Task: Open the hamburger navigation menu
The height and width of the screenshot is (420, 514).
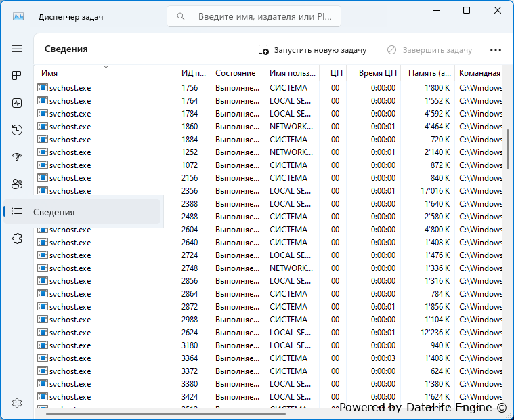Action: [x=17, y=49]
